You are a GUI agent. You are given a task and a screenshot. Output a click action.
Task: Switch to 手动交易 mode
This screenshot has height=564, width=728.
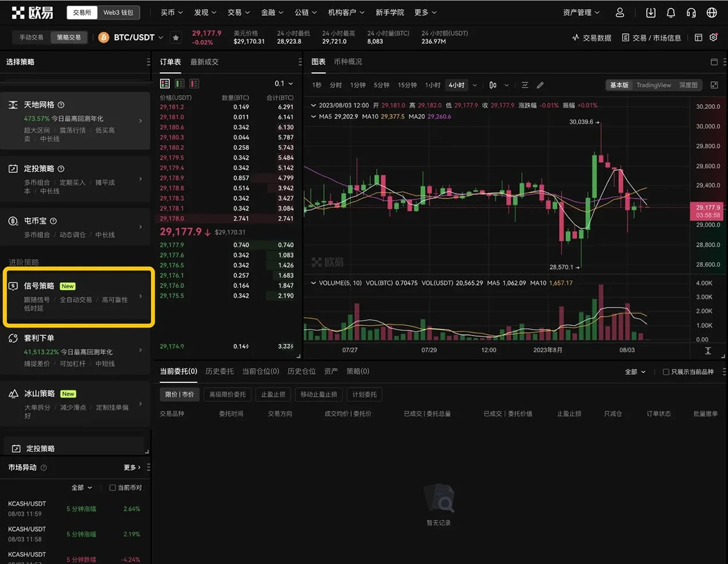(x=32, y=37)
